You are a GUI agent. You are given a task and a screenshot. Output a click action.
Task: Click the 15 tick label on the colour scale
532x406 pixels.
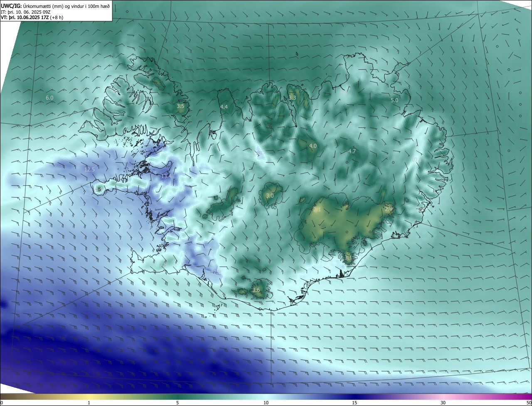[355, 403]
